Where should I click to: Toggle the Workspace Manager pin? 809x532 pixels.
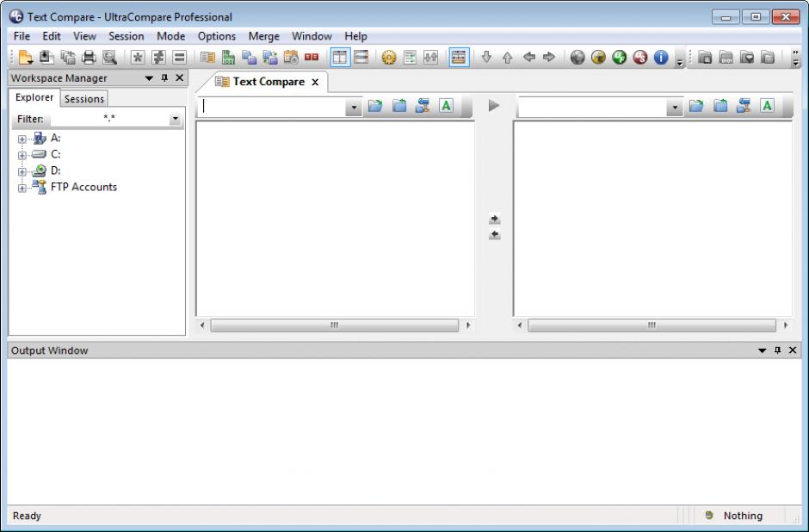[164, 78]
